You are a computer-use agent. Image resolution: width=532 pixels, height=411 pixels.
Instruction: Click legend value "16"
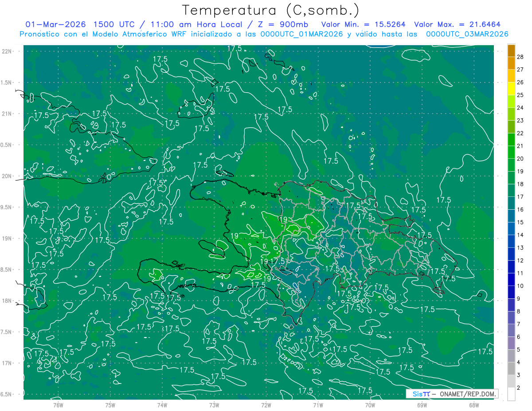point(521,210)
